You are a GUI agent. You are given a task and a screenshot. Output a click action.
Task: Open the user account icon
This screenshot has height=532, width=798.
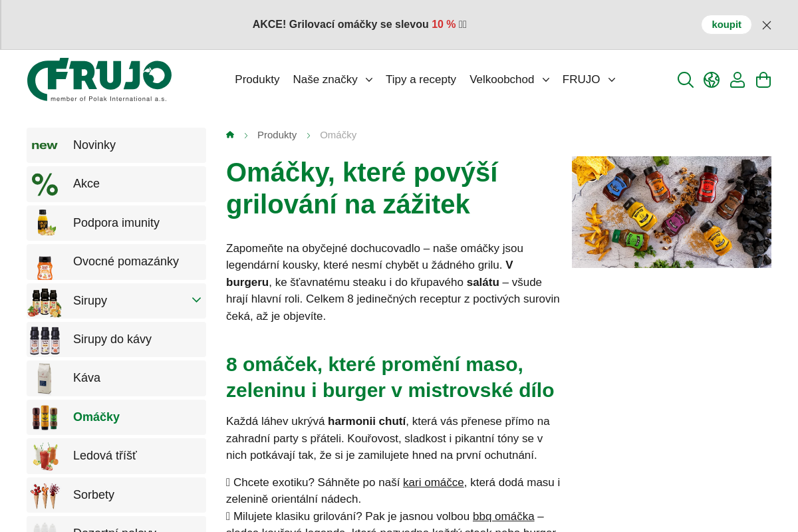737,80
